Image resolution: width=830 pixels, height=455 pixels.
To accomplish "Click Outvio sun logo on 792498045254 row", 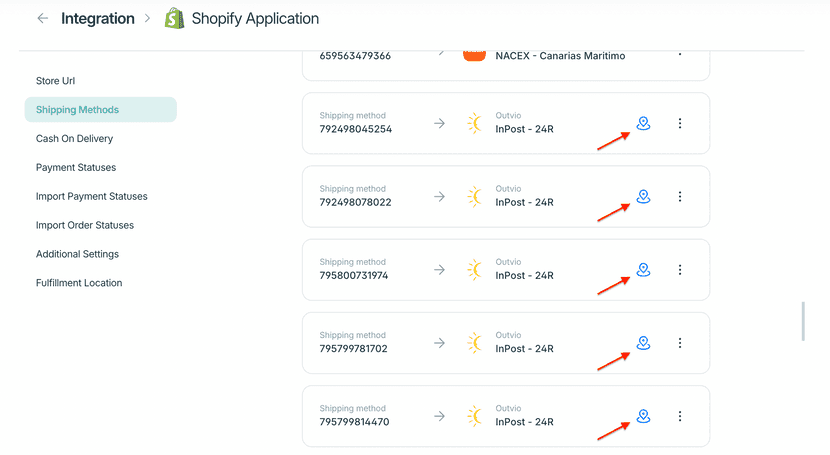I will pyautogui.click(x=474, y=124).
